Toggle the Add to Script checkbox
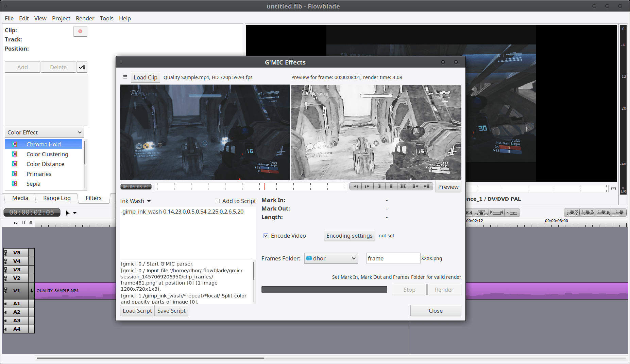The image size is (630, 364). click(217, 201)
